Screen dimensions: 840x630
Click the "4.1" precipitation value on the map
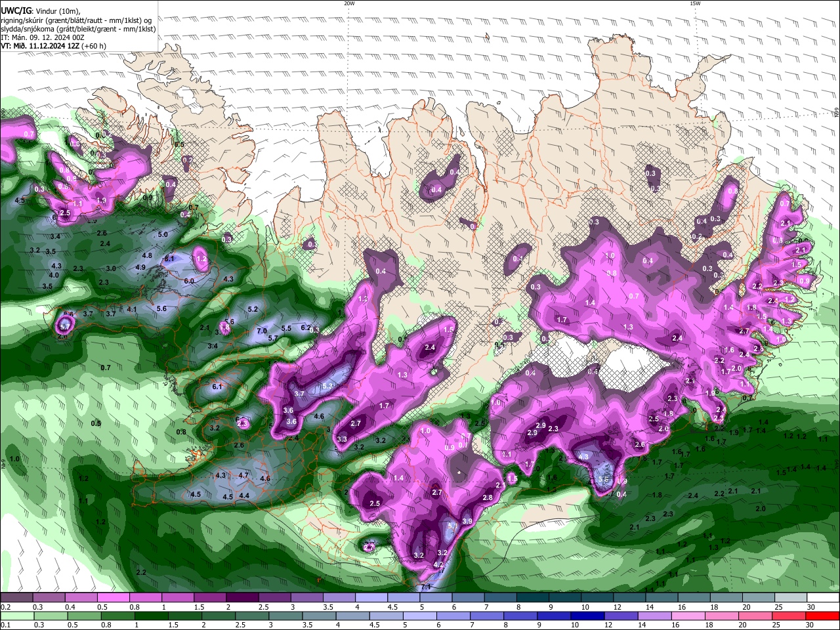(x=132, y=309)
